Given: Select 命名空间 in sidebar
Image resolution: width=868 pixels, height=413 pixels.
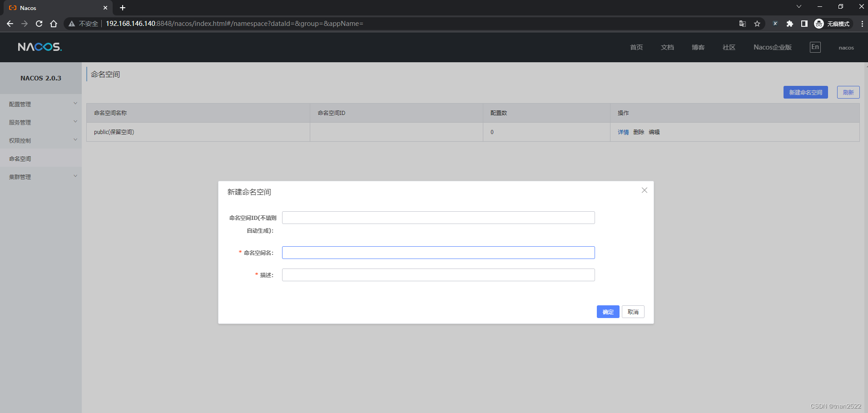Looking at the screenshot, I should [x=41, y=159].
